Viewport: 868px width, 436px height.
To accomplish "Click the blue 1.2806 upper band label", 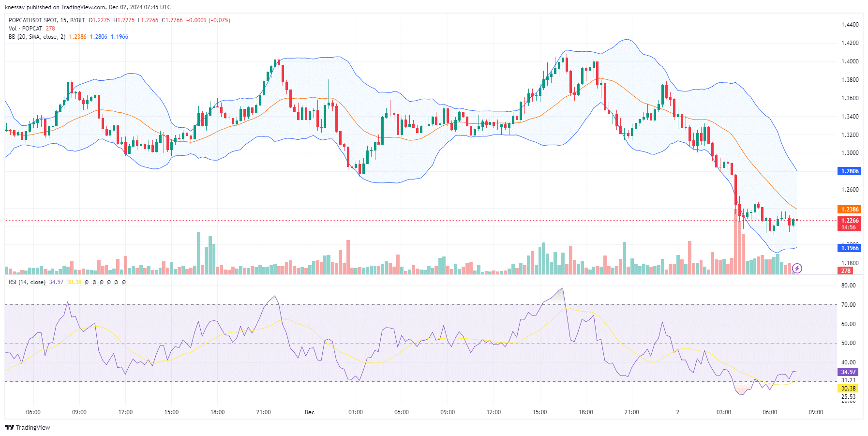I will point(849,171).
